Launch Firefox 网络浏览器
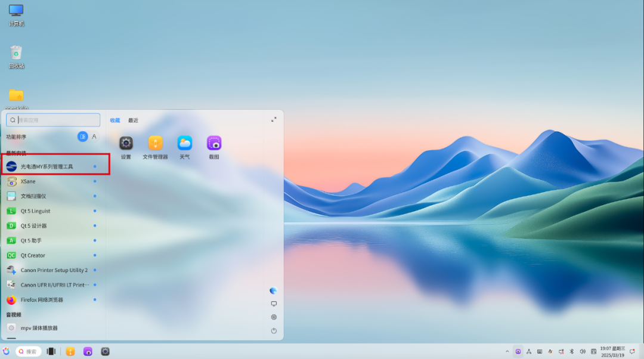This screenshot has width=644, height=359. click(x=54, y=299)
